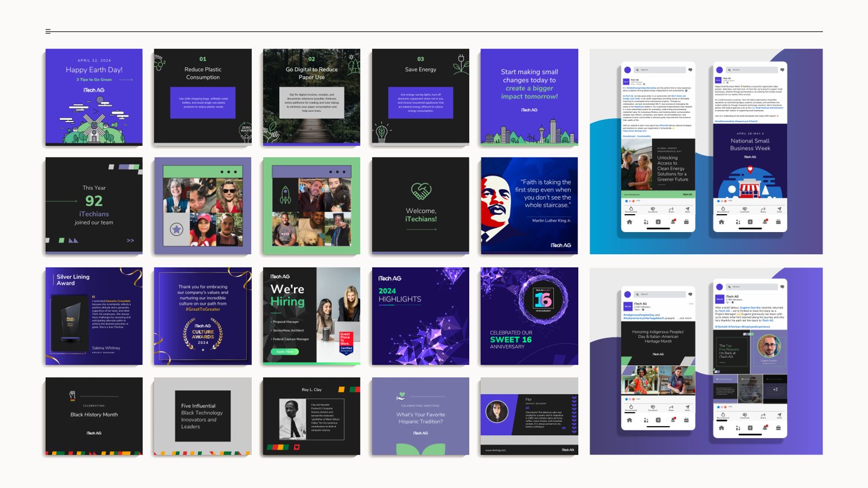Viewport: 868px width, 488px height.
Task: Open Five Influential Black Technology Innovators card
Action: point(203,416)
